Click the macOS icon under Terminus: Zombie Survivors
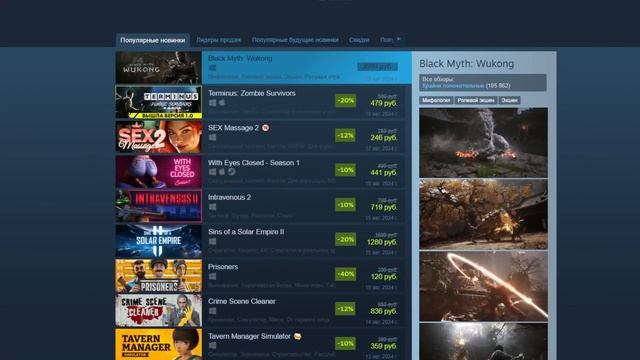 pos(222,103)
